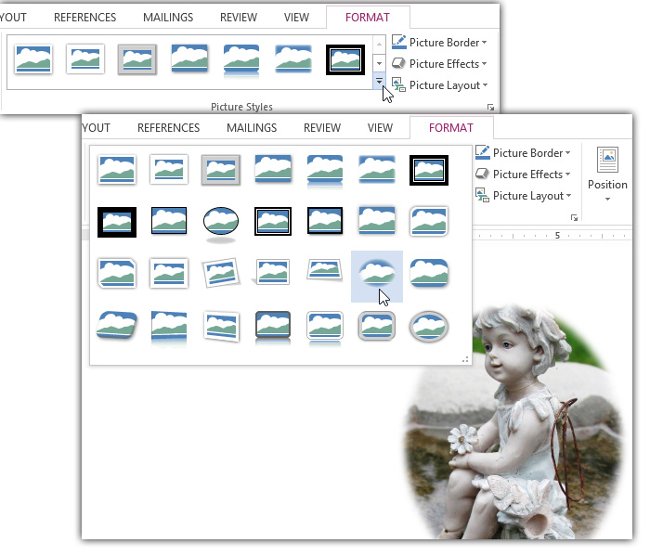Screen dimensions: 650x556
Task: Select FORMAT tab in lower window
Action: click(x=451, y=128)
